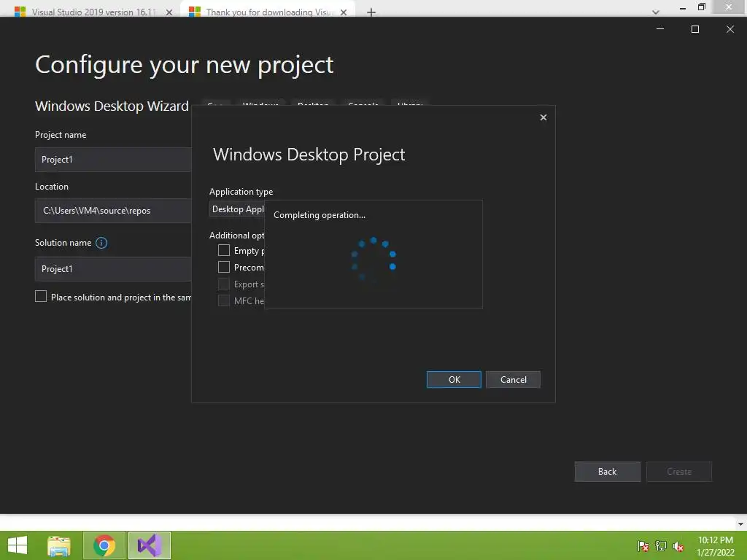Viewport: 747px width, 560px height.
Task: Open File Explorer from the taskbar
Action: [x=59, y=545]
